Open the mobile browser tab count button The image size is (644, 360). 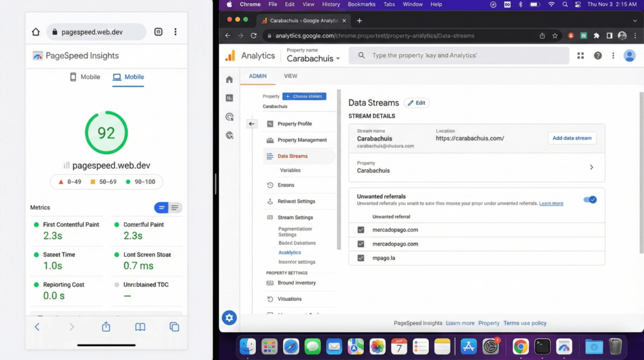click(x=158, y=32)
